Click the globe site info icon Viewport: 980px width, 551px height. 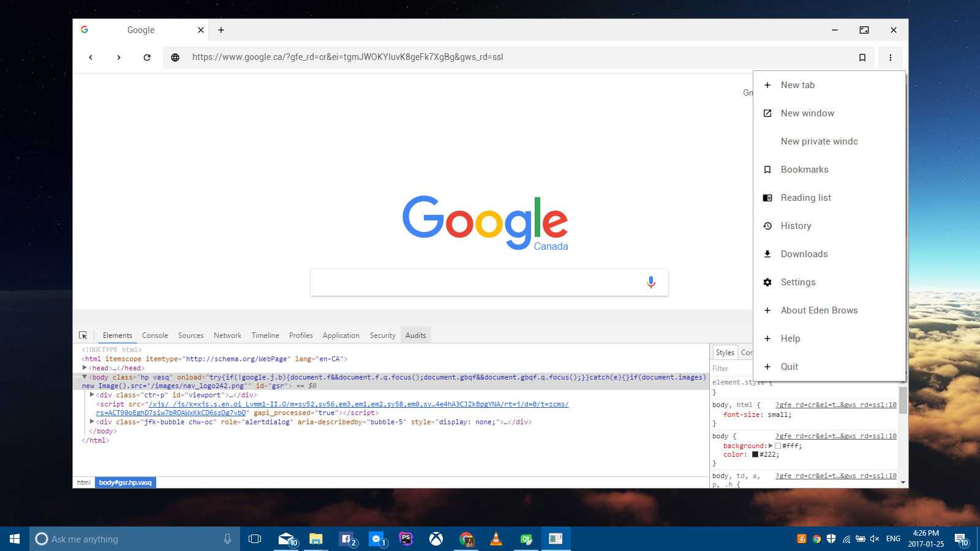tap(175, 58)
